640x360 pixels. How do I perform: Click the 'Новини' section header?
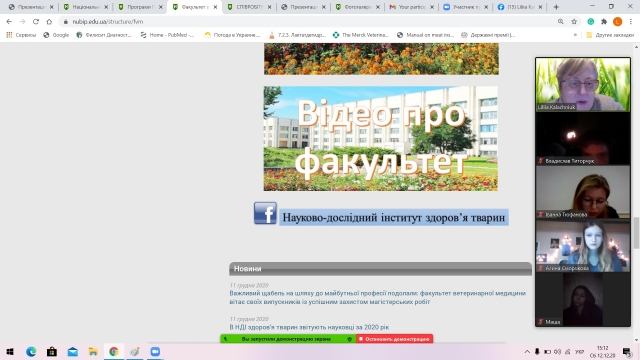click(x=380, y=269)
